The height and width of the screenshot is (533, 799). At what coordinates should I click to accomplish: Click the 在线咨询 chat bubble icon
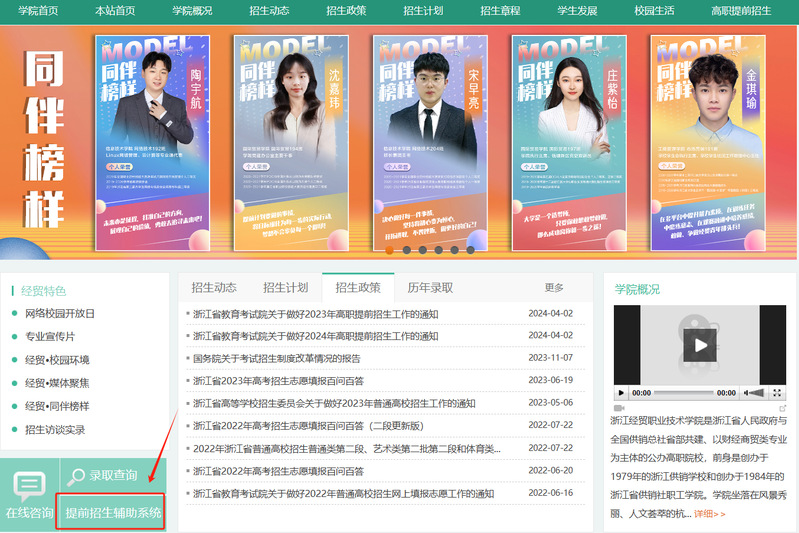30,485
